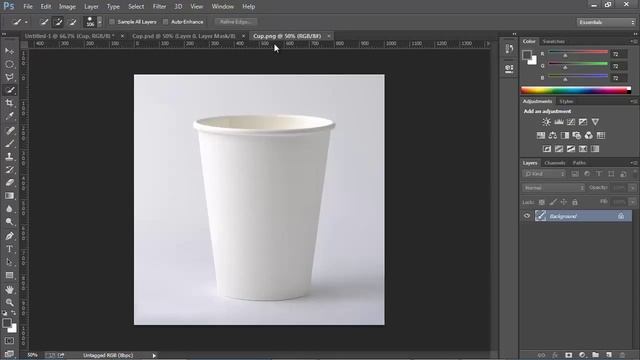The height and width of the screenshot is (360, 640).
Task: Click New selection mode in options bar
Action: click(44, 22)
